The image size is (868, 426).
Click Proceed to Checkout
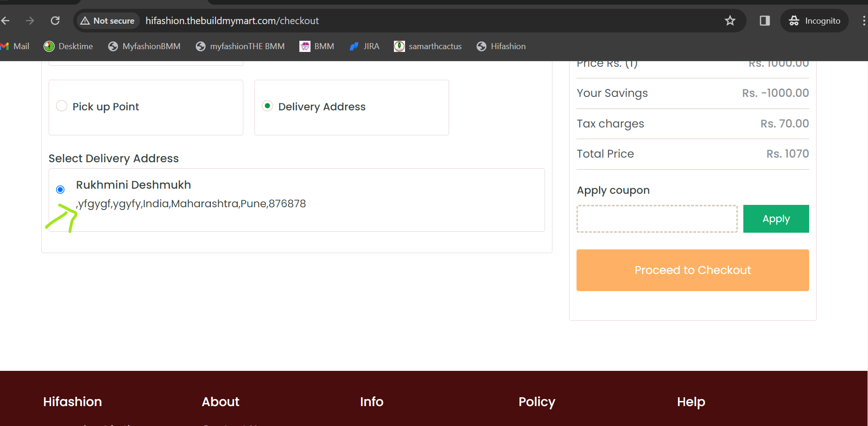point(692,270)
